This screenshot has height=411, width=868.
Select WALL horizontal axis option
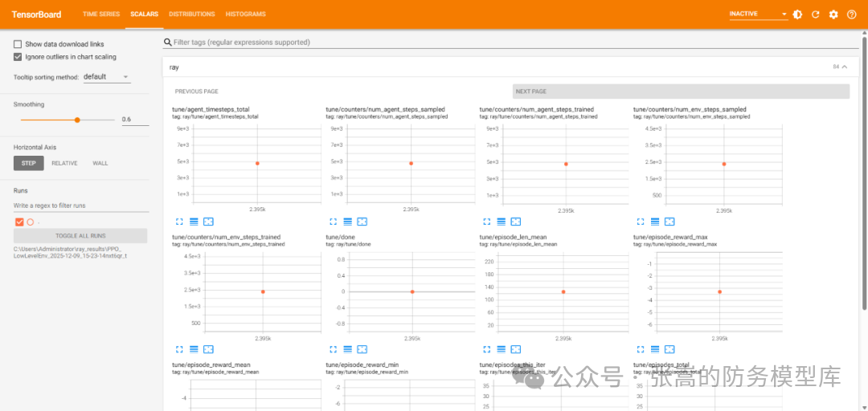click(100, 163)
